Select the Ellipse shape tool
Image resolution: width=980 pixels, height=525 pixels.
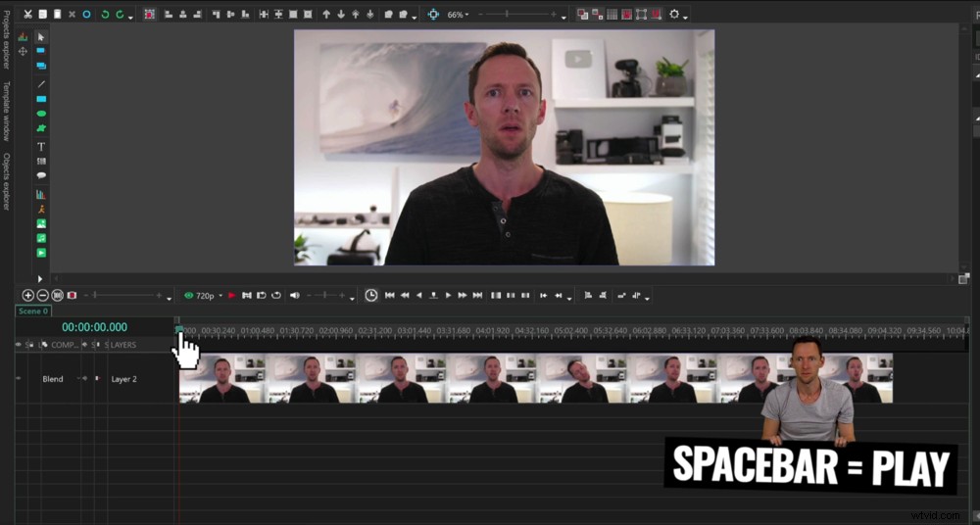click(x=41, y=114)
